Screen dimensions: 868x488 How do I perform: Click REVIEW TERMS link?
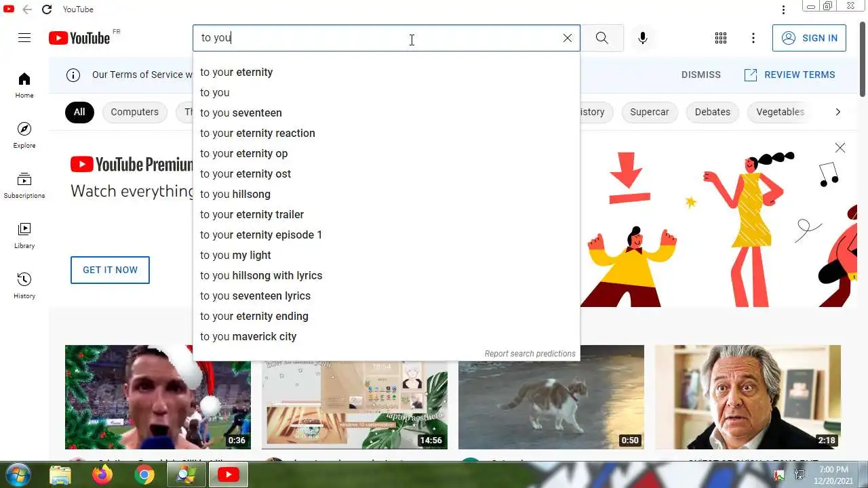(790, 75)
